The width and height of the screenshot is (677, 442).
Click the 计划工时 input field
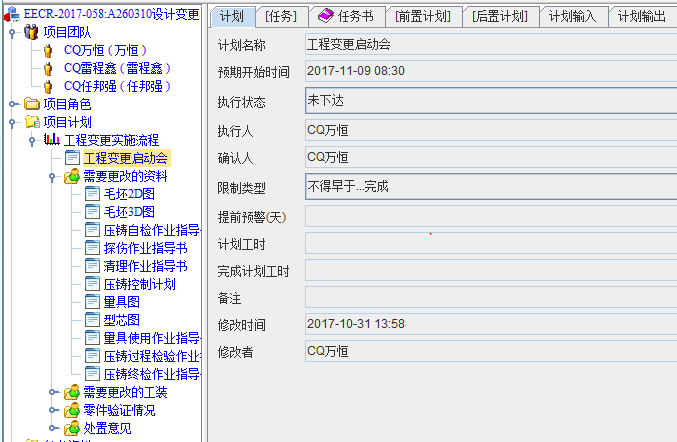pyautogui.click(x=491, y=243)
